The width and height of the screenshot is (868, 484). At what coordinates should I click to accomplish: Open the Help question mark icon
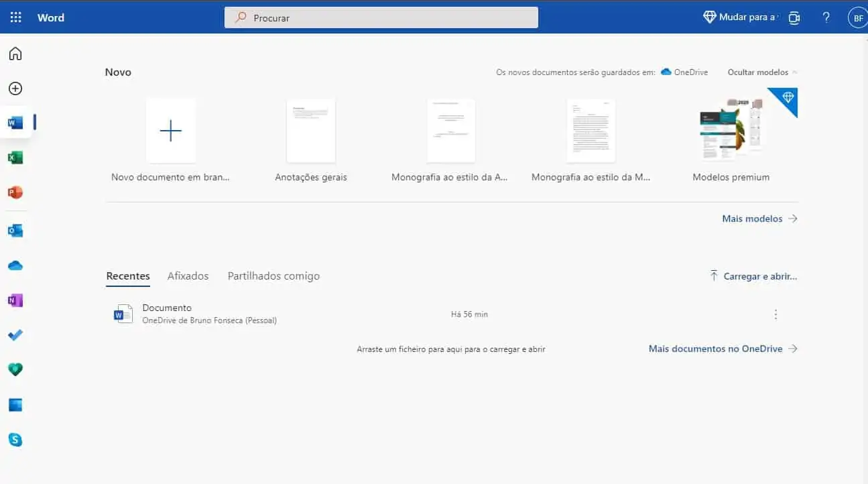pyautogui.click(x=826, y=17)
